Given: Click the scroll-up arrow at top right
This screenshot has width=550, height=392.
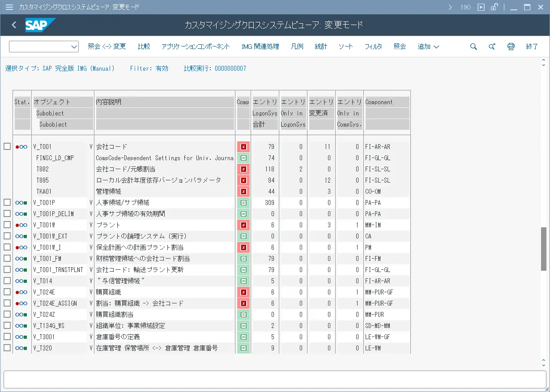Looking at the screenshot, I should (x=544, y=60).
